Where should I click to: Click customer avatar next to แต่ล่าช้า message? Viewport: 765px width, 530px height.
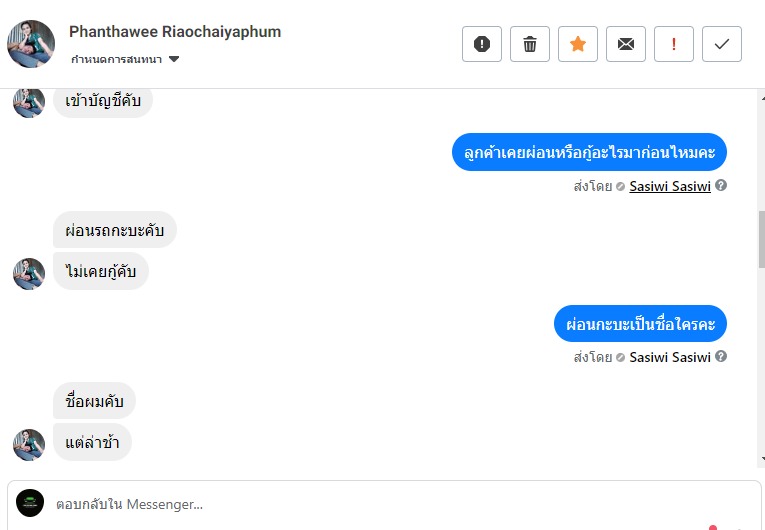[x=29, y=445]
